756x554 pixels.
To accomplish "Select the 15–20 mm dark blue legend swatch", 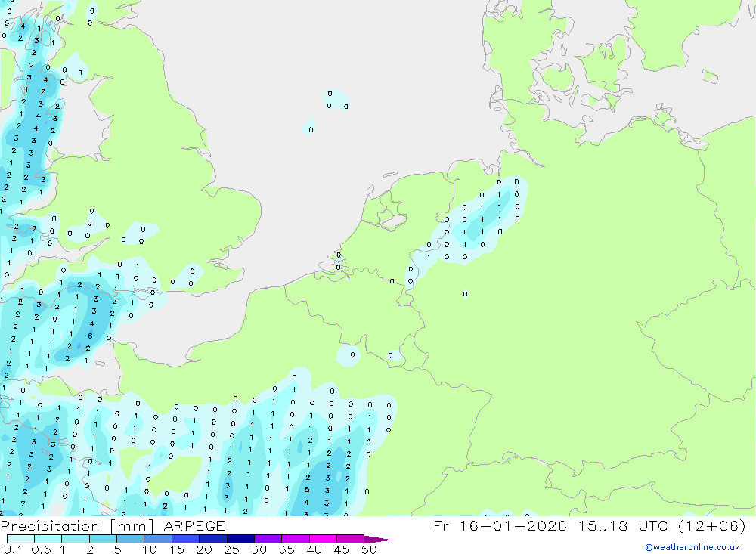I will click(x=186, y=539).
